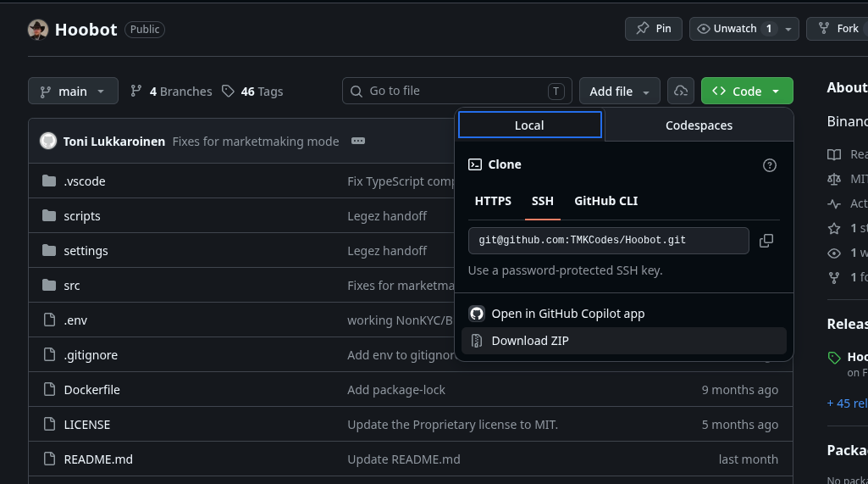This screenshot has width=868, height=484.
Task: Choose the SSH clone tab
Action: [x=543, y=201]
